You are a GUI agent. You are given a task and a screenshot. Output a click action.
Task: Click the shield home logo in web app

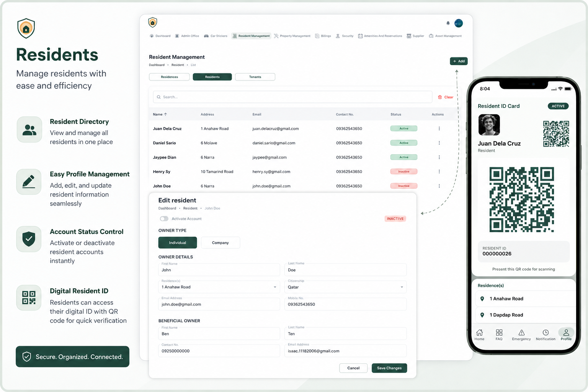click(x=153, y=22)
